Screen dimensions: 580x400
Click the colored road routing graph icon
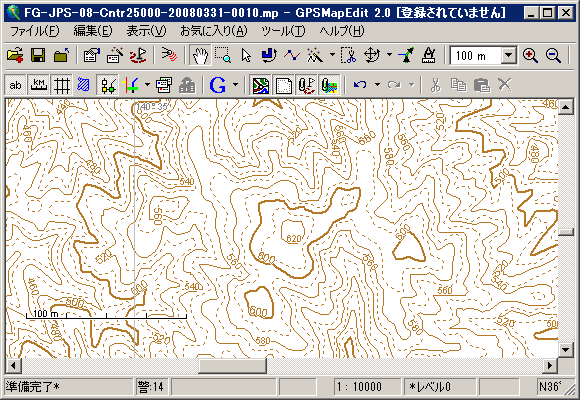click(x=131, y=85)
